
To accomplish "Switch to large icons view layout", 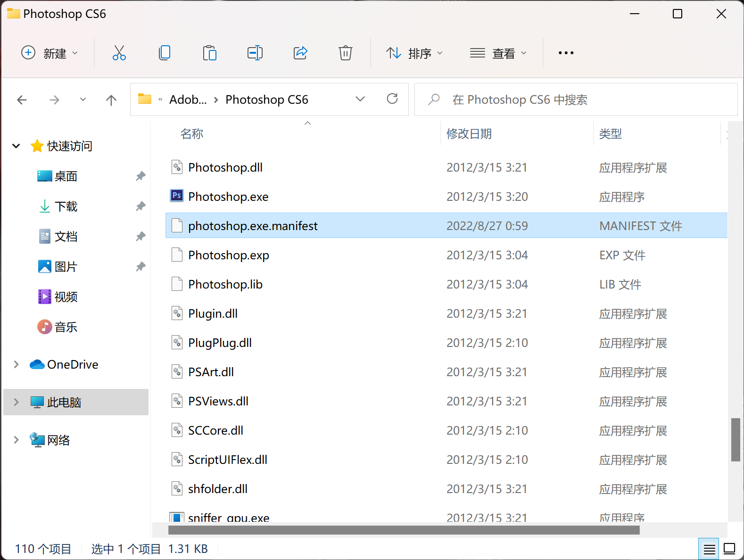I will pyautogui.click(x=729, y=549).
